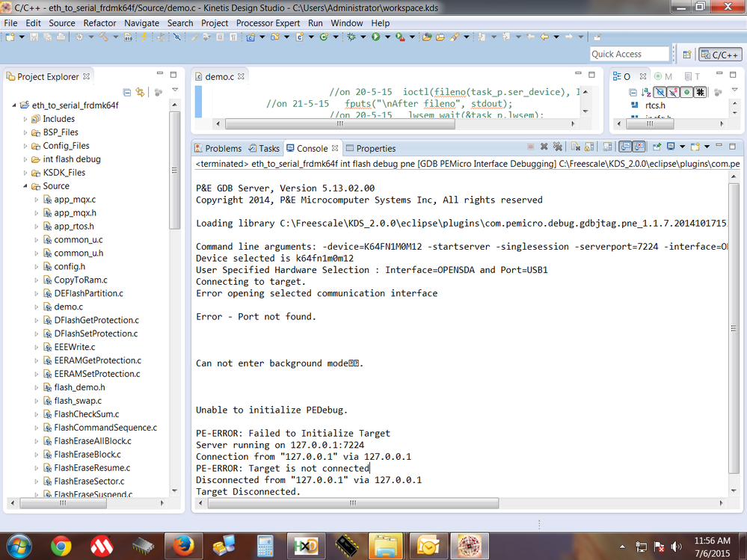Open Project Explorer View Menu triangle
The image size is (747, 560).
(x=175, y=90)
